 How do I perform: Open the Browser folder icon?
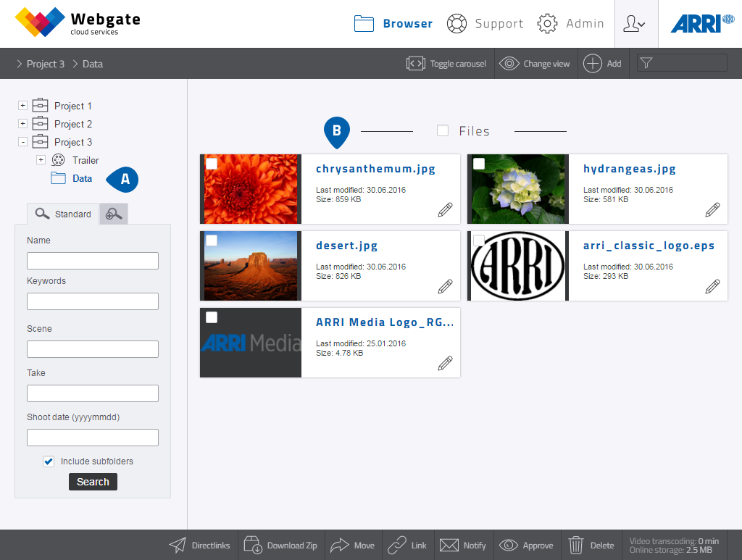(x=364, y=24)
